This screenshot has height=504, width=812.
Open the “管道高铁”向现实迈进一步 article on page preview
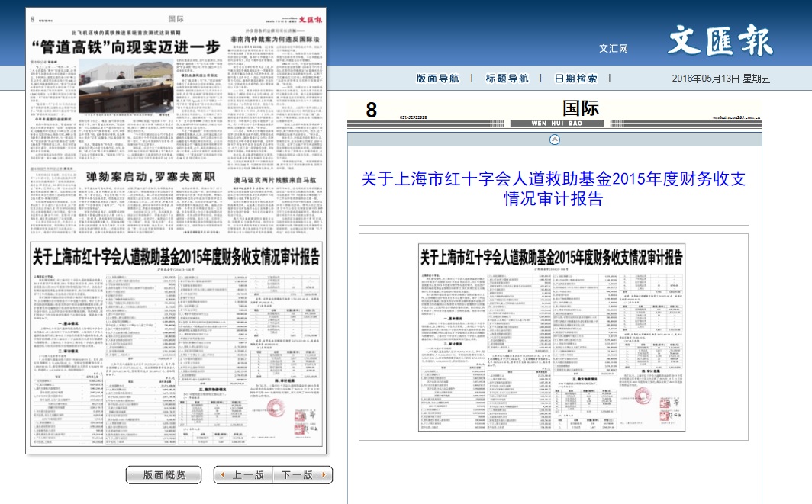click(126, 47)
